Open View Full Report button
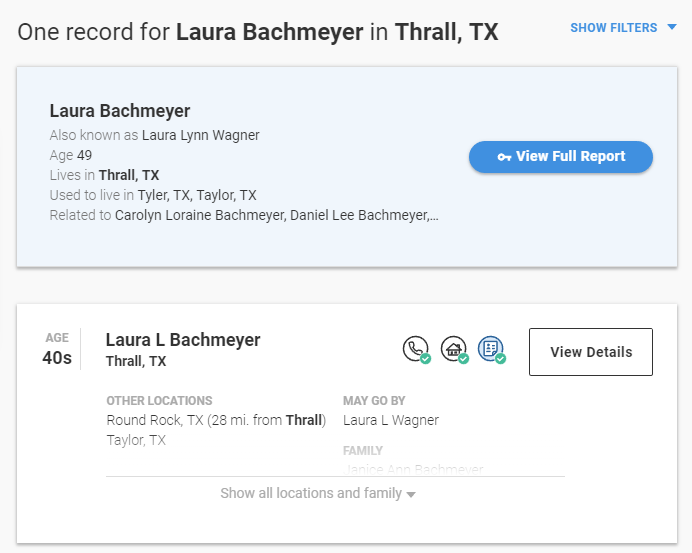This screenshot has height=553, width=692. tap(560, 157)
